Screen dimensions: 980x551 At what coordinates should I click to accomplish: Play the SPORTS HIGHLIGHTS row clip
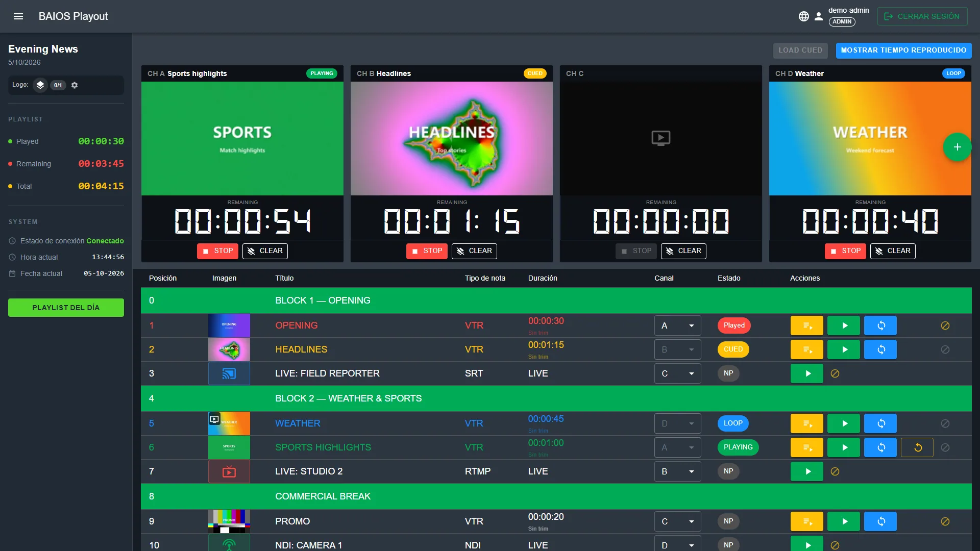(843, 447)
